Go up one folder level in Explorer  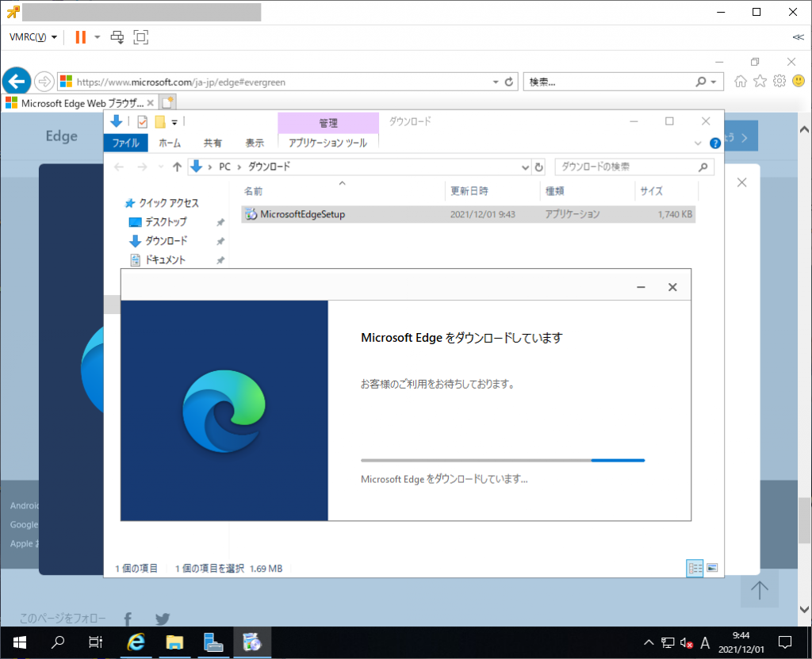coord(177,167)
